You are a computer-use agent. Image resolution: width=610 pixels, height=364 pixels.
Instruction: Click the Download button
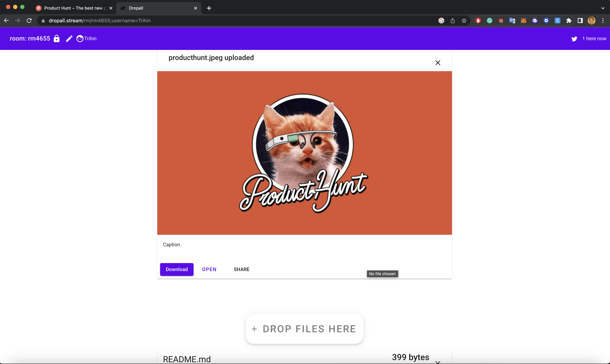[177, 269]
